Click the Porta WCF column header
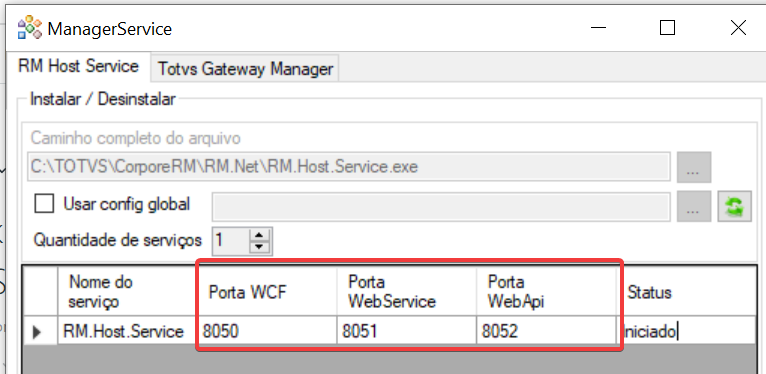 click(x=267, y=292)
